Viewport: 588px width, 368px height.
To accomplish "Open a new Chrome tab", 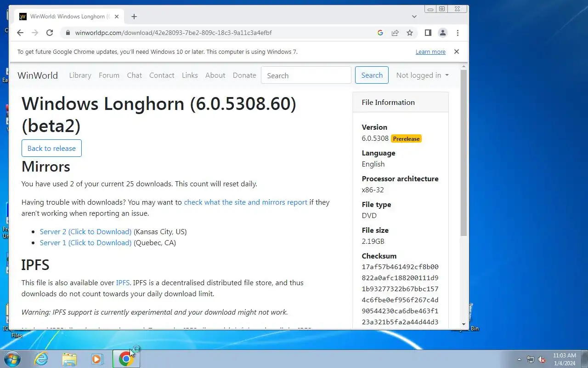I will [x=134, y=17].
